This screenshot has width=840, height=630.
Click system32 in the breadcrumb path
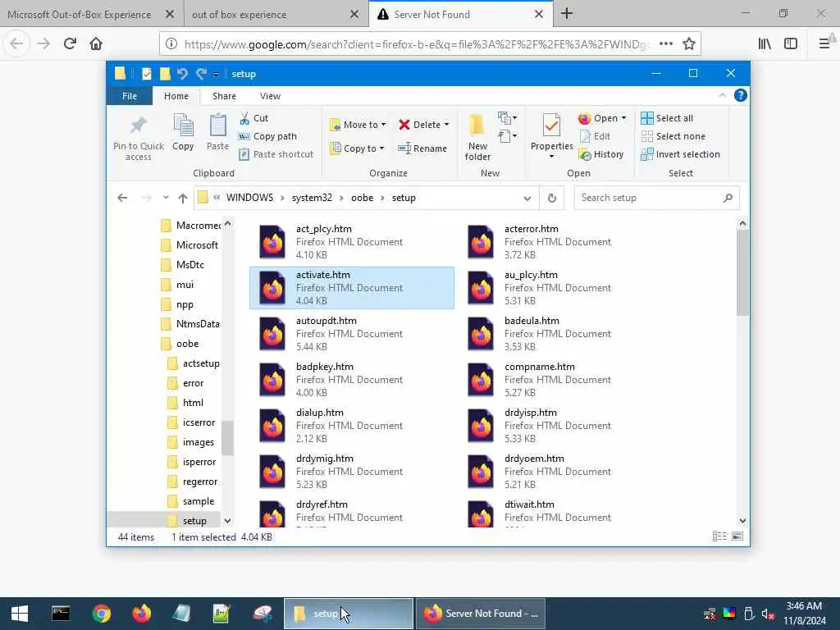coord(312,198)
